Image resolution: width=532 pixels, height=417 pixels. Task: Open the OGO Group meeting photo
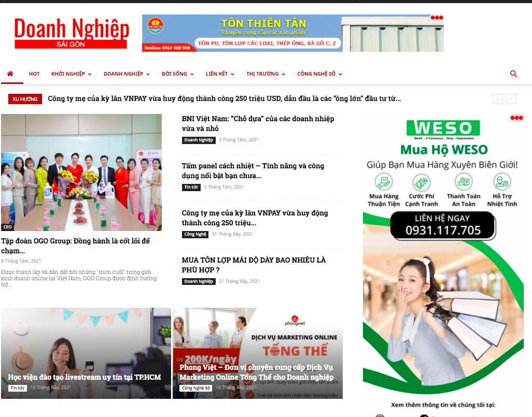81,172
